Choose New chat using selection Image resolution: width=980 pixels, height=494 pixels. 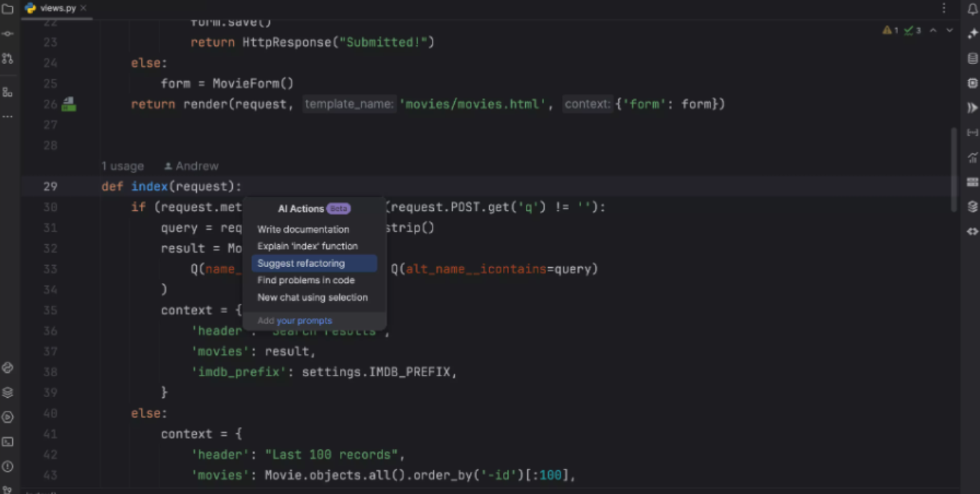point(313,297)
